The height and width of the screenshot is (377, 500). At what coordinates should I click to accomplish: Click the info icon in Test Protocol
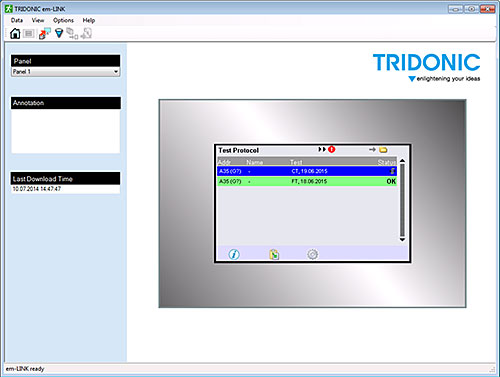click(234, 254)
